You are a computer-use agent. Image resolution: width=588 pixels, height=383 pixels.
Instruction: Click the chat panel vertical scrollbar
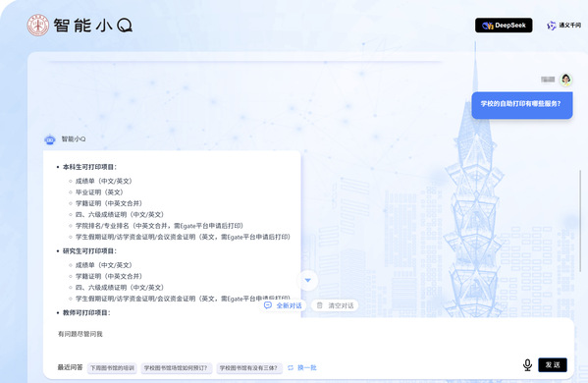[580, 221]
